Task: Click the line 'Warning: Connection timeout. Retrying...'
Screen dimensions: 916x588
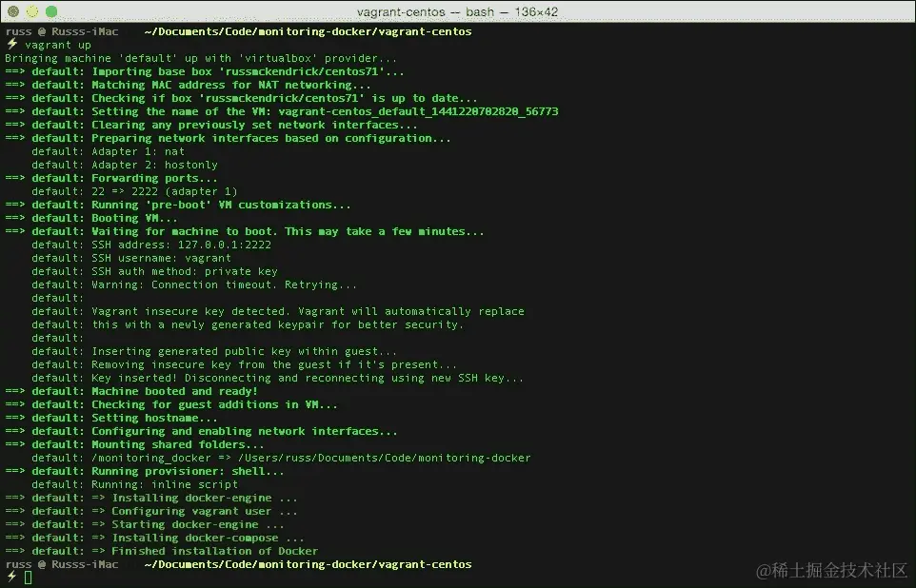Action: pos(225,284)
